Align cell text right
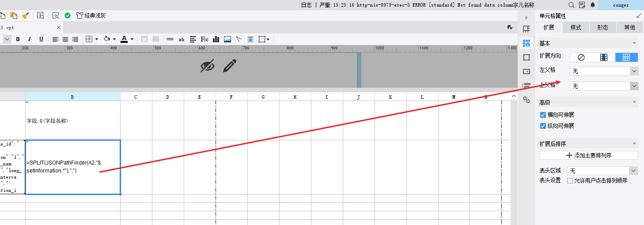Viewport: 644px width, 225px height. click(75, 39)
